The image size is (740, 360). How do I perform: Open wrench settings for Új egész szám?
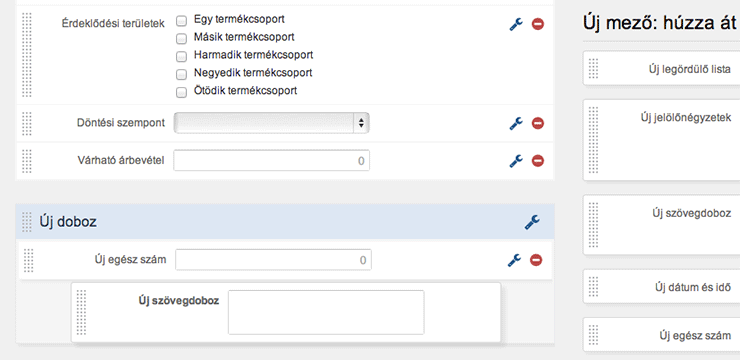514,260
